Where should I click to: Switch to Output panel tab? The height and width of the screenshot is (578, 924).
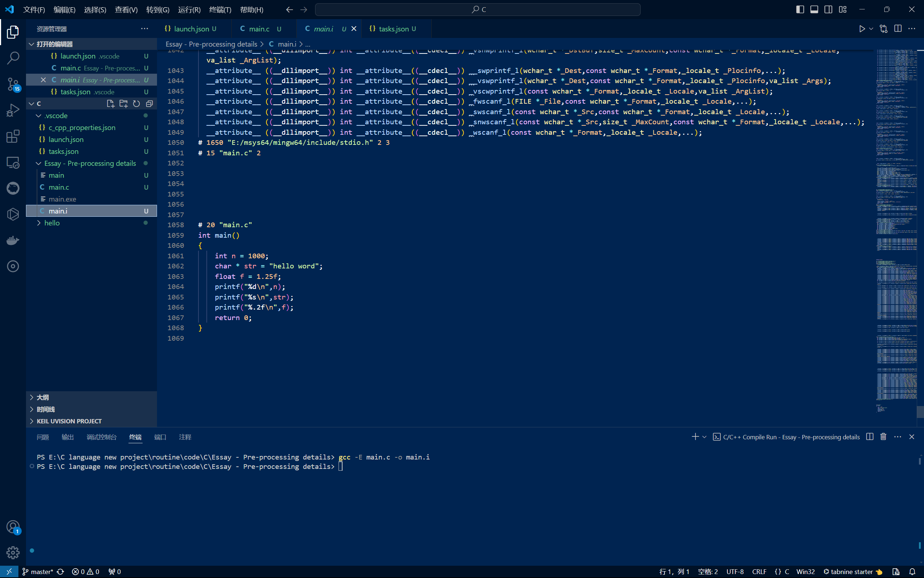click(67, 437)
